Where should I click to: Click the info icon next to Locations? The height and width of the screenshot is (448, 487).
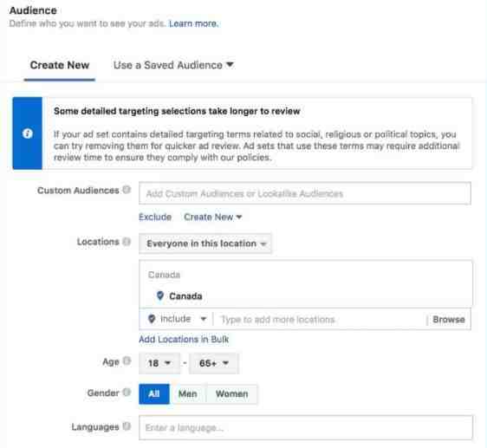[x=127, y=241]
